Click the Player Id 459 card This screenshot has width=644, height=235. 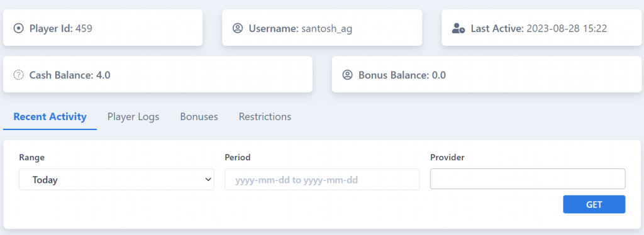point(103,28)
